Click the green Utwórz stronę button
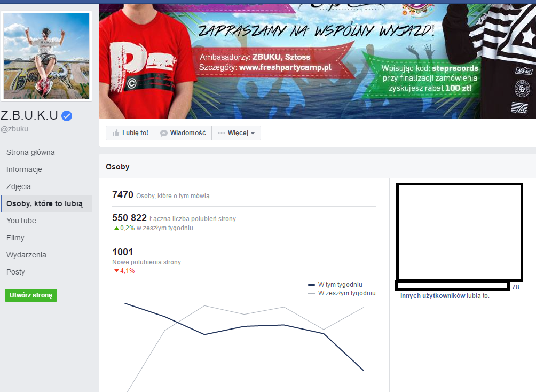Screen dimensions: 536x392 (31, 295)
